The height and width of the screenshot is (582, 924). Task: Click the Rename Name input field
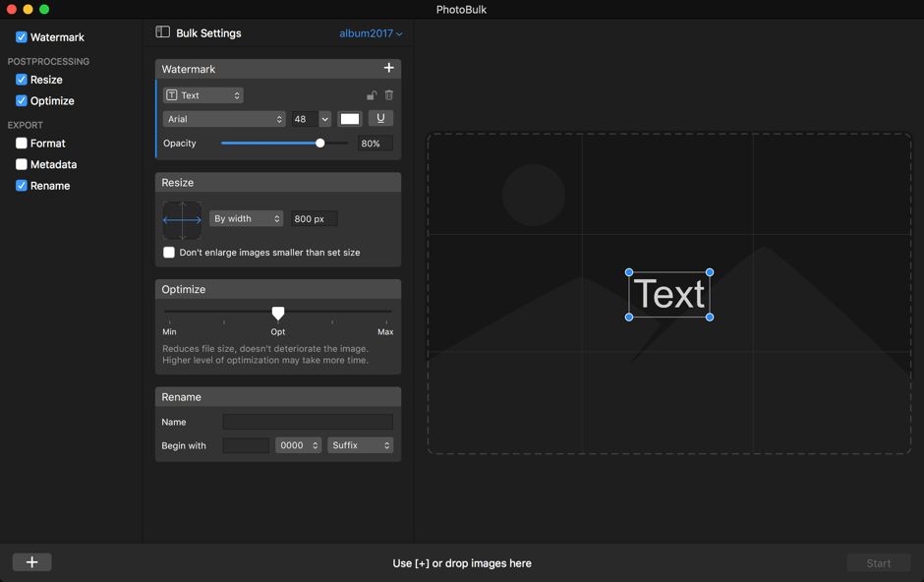(x=307, y=422)
